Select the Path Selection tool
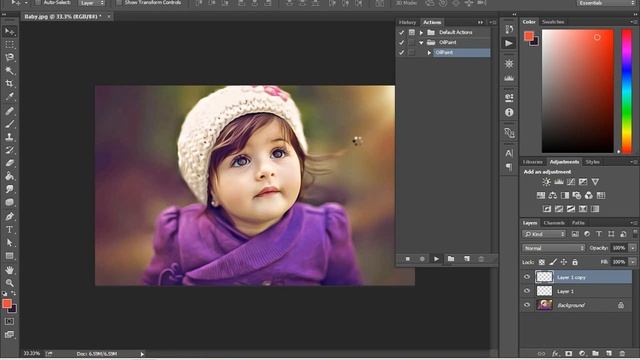 tap(9, 243)
